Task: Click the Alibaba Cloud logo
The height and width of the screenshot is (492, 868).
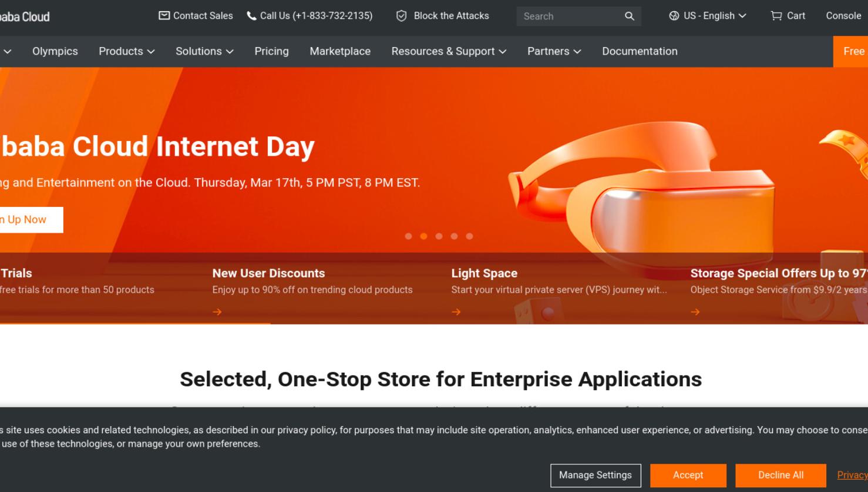Action: click(25, 16)
